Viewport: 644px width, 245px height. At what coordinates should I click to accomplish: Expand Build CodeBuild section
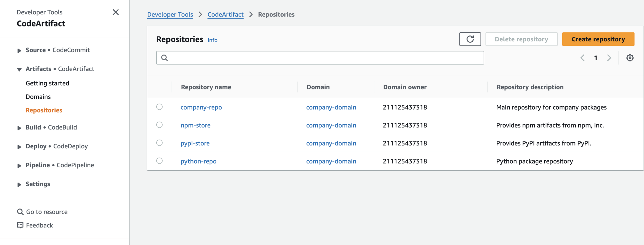(19, 128)
